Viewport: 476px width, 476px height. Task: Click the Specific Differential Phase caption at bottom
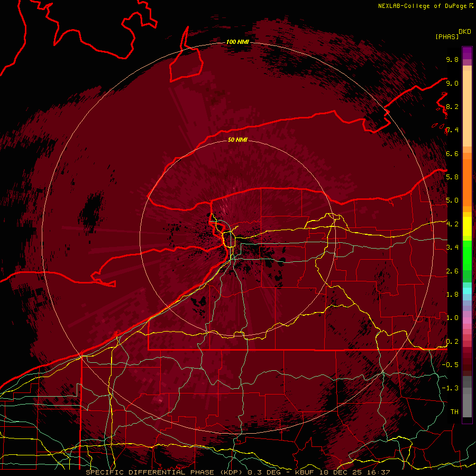coord(238,472)
